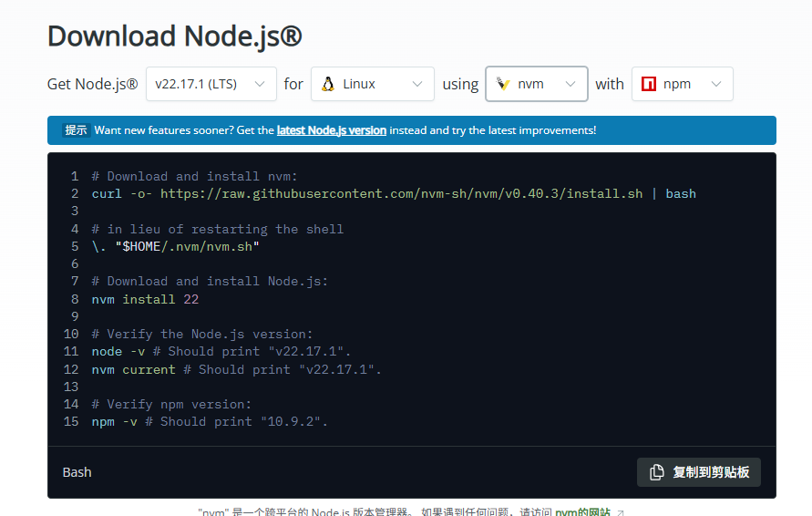
Task: Expand the Linux dropdown using its chevron
Action: [417, 84]
